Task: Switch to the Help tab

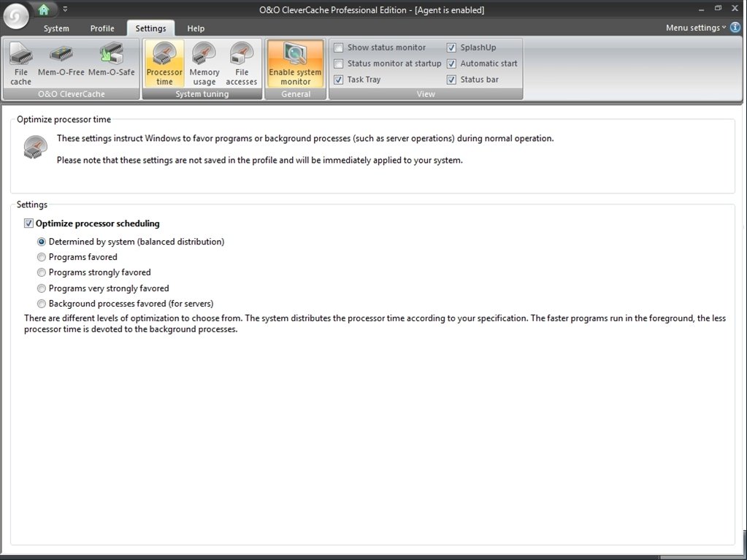Action: click(196, 28)
